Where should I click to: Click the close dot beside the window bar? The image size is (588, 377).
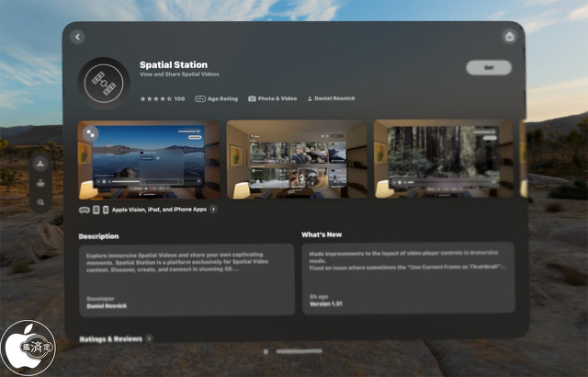[x=266, y=351]
